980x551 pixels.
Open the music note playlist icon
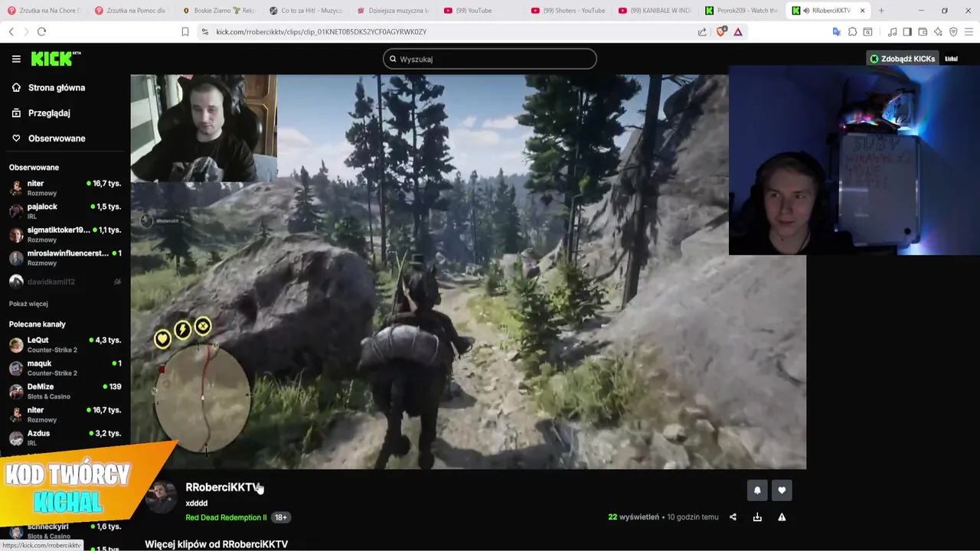coord(892,31)
